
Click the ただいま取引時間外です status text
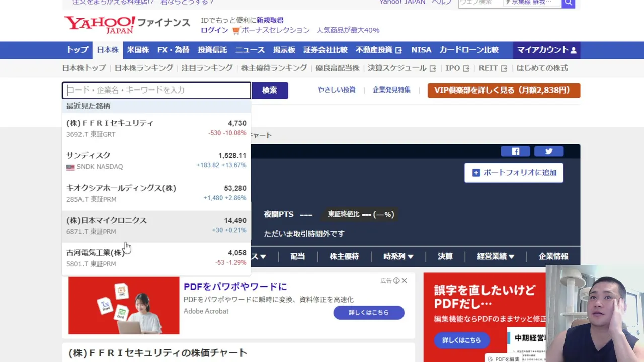click(304, 234)
